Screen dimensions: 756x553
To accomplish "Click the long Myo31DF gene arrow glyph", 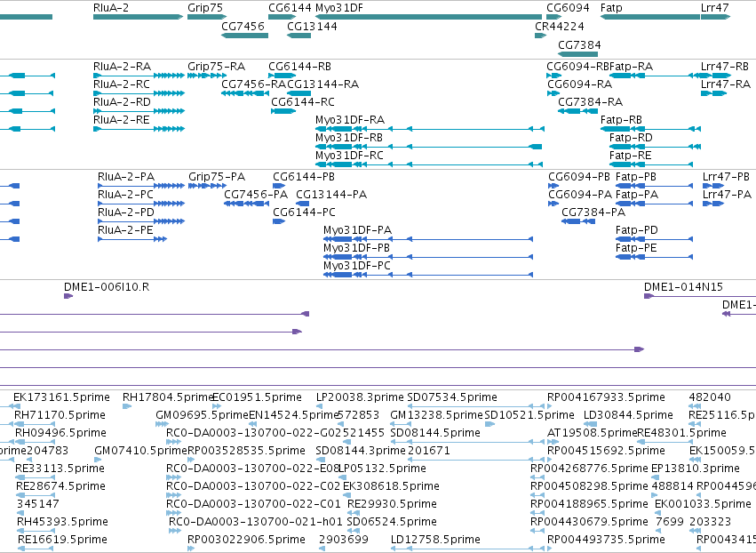I will coord(428,17).
